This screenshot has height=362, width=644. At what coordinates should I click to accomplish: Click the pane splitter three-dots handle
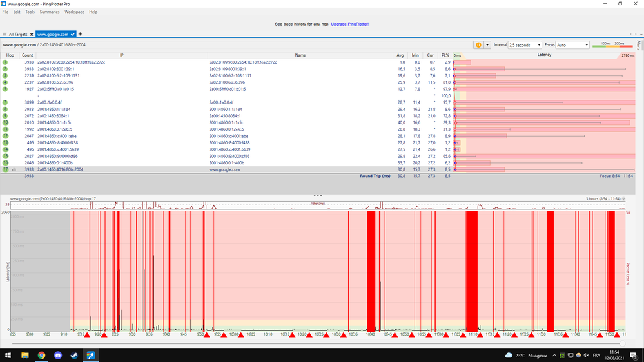tap(318, 196)
